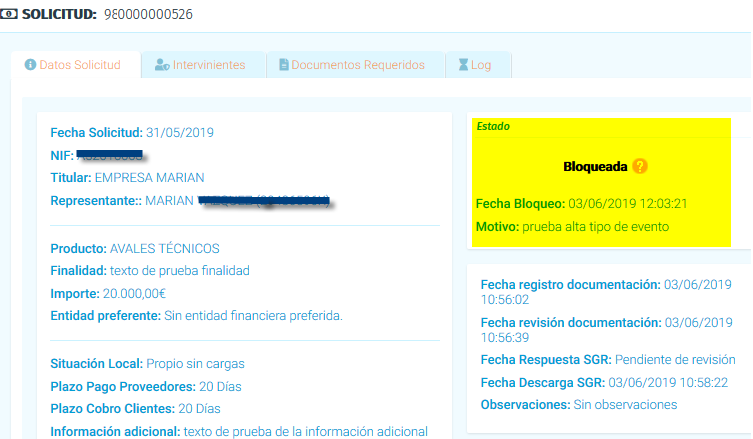
Task: Click the Fecha Bloqueo value 03/06/2019 12:03:21
Action: pyautogui.click(x=628, y=204)
